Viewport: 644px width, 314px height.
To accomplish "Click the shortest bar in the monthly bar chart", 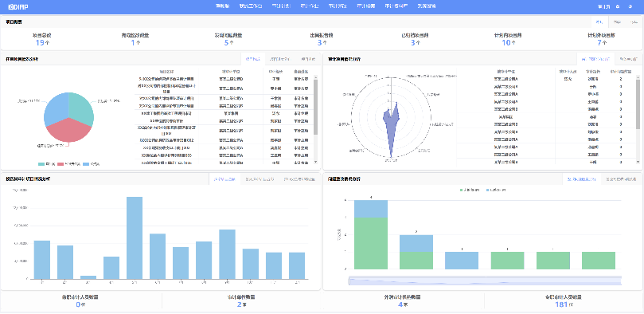I will (x=88, y=277).
